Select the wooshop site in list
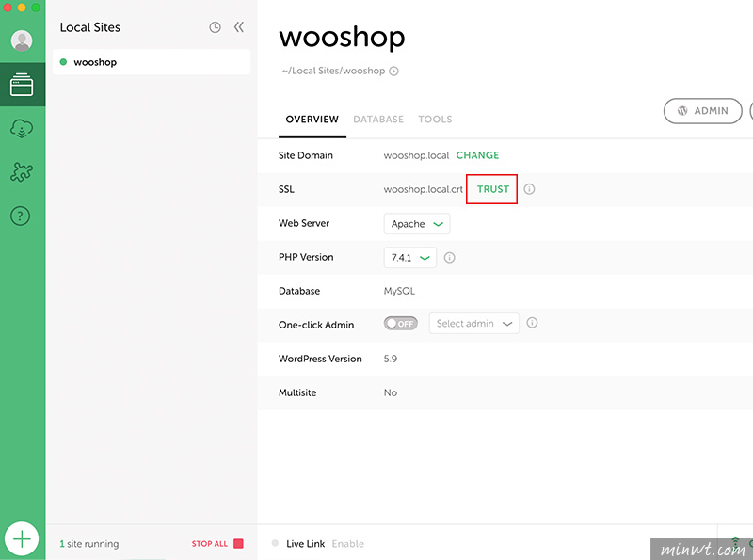The image size is (753, 560). 152,62
